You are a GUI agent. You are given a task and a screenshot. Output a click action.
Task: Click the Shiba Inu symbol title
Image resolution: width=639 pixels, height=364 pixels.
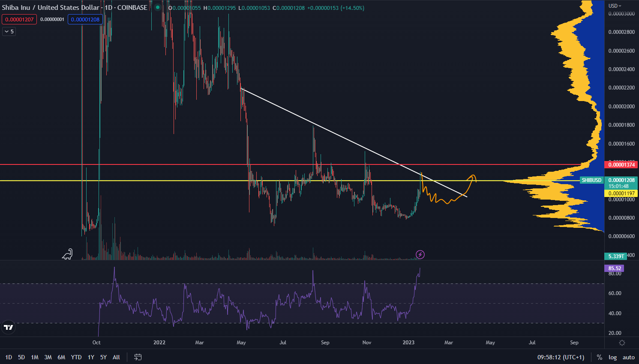(x=49, y=8)
